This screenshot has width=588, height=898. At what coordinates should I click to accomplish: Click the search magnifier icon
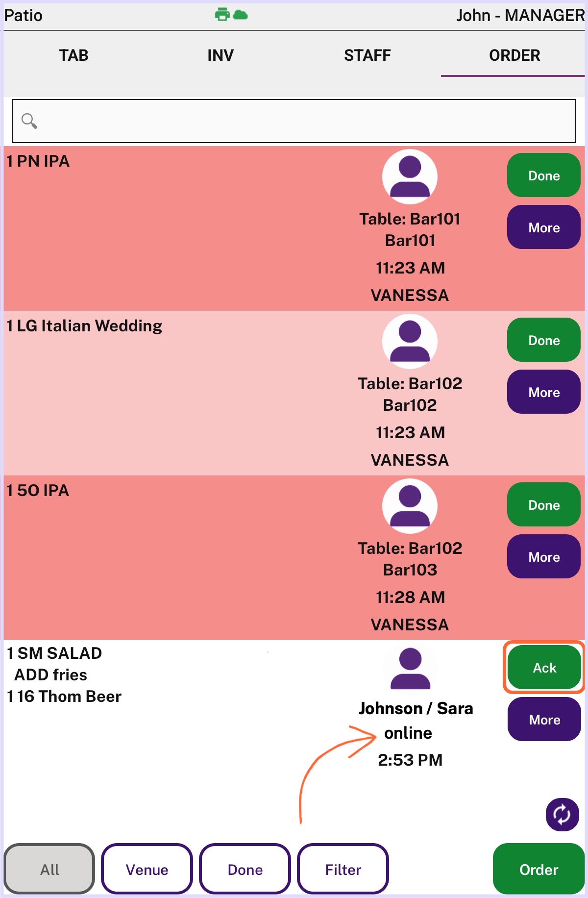(x=29, y=121)
